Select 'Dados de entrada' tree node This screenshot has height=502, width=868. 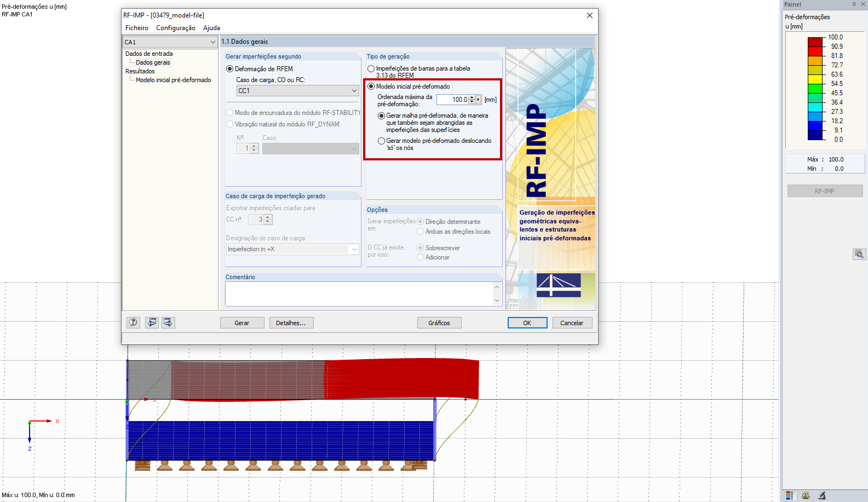point(149,54)
